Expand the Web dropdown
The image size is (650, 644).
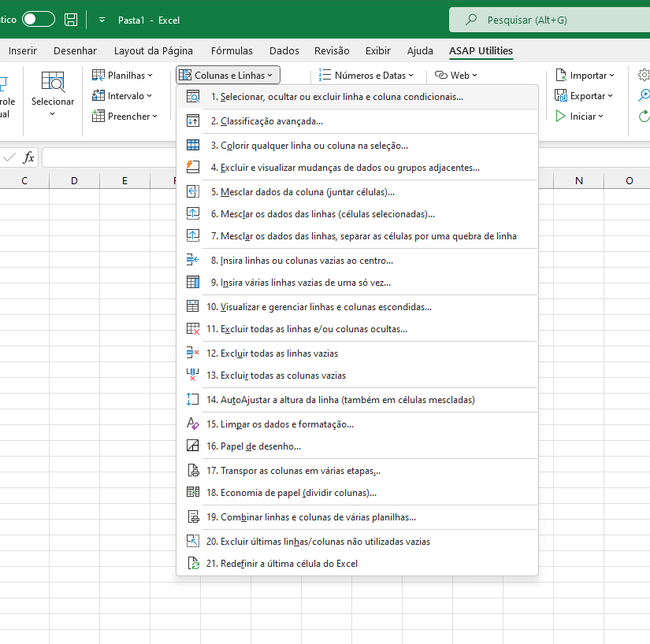tap(455, 76)
